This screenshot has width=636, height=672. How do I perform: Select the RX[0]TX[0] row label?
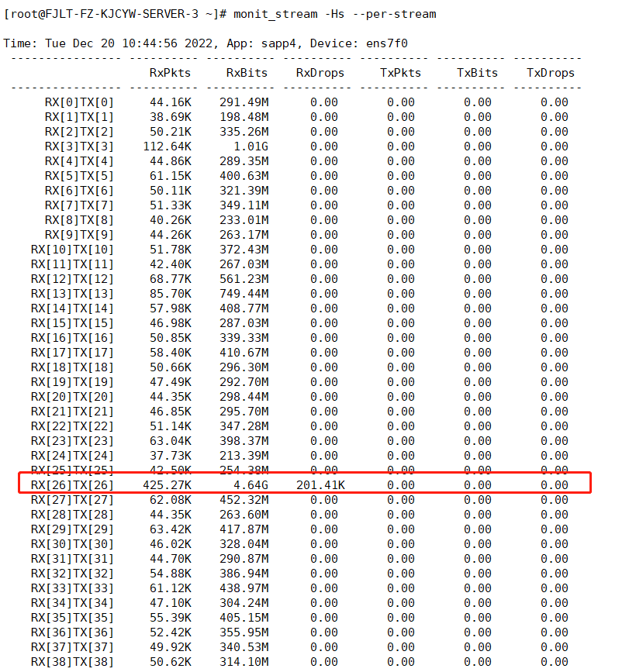pyautogui.click(x=79, y=102)
